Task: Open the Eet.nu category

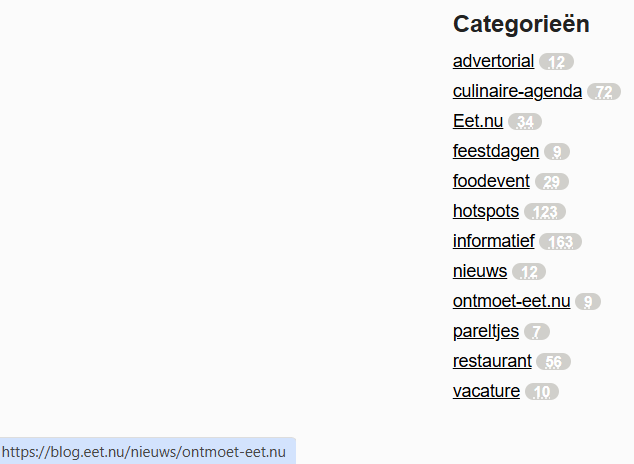Action: [x=478, y=121]
